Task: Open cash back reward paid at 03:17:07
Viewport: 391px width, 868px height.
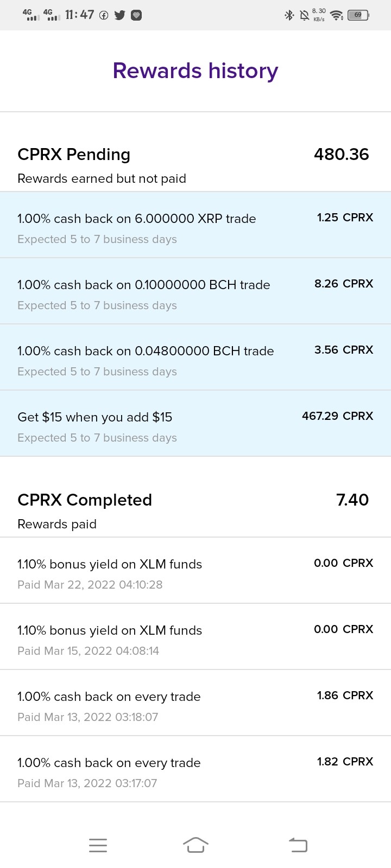Action: 195,769
